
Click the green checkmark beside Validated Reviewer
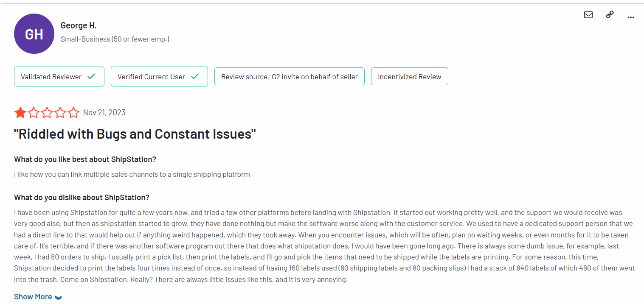click(x=91, y=76)
